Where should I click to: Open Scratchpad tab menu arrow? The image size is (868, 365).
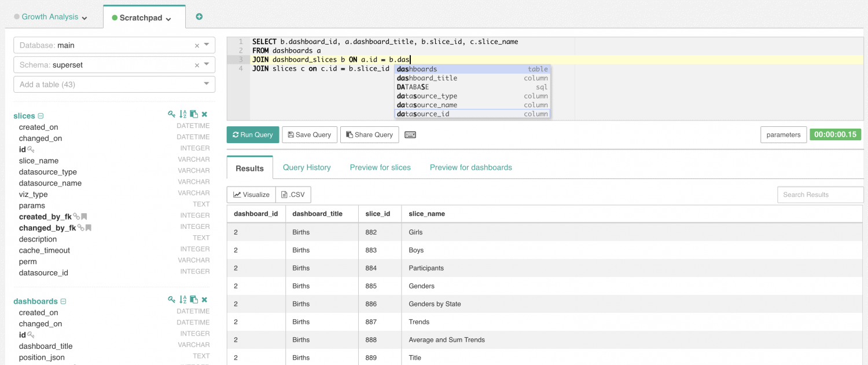point(168,19)
